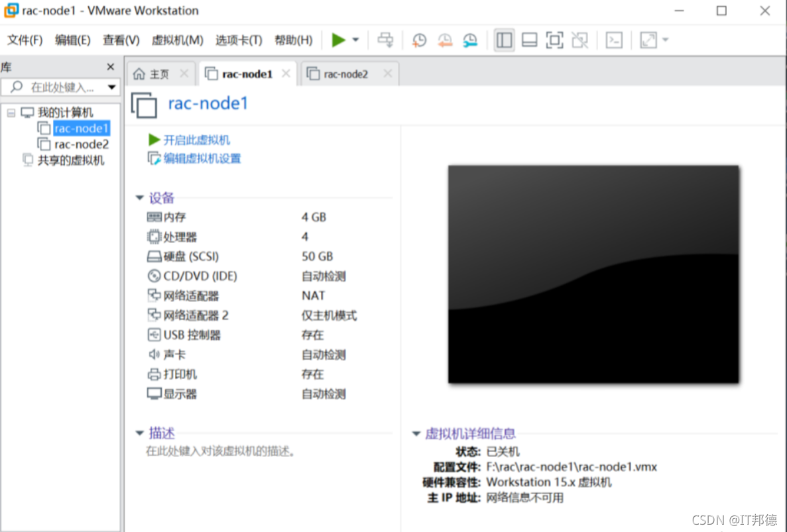The height and width of the screenshot is (532, 787).
Task: Collapse the 描述 section
Action: [139, 433]
